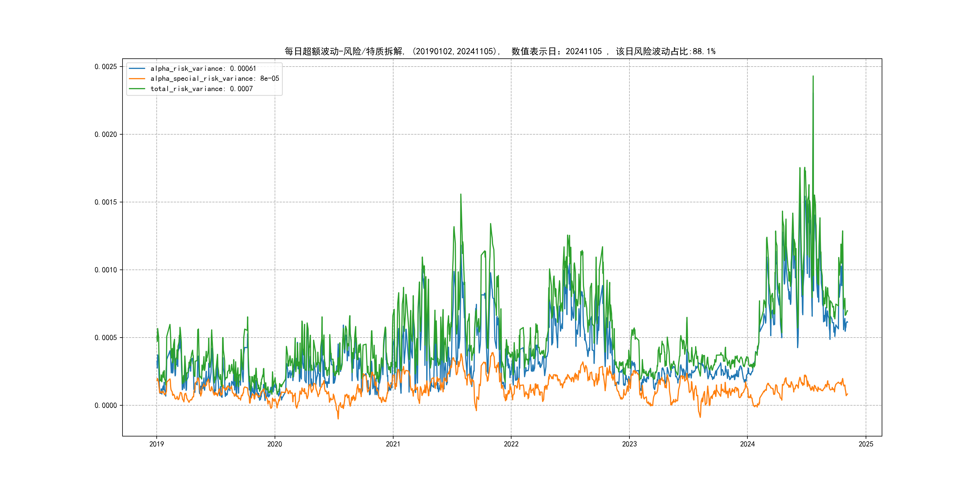Select the total_risk_variance: 0.0007 legend label

[x=202, y=89]
